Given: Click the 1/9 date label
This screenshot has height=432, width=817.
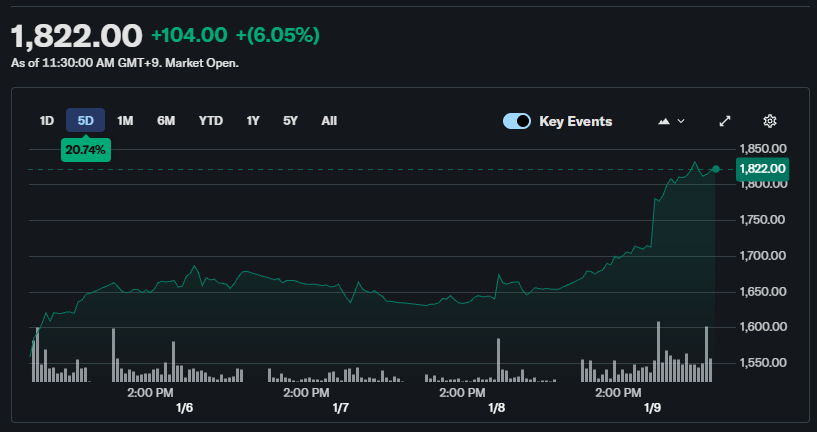Looking at the screenshot, I should (x=652, y=408).
